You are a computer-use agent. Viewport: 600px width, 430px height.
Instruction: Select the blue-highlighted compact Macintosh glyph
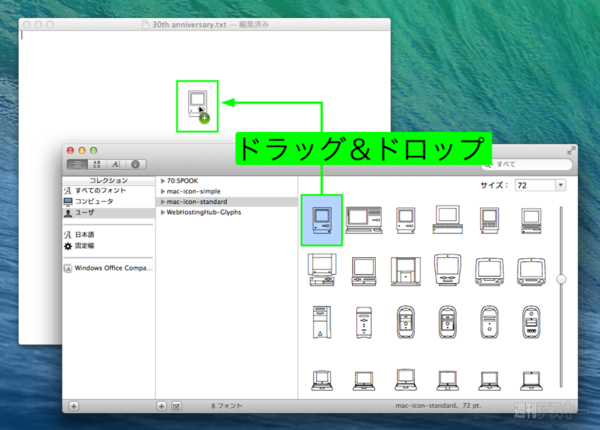tap(322, 220)
